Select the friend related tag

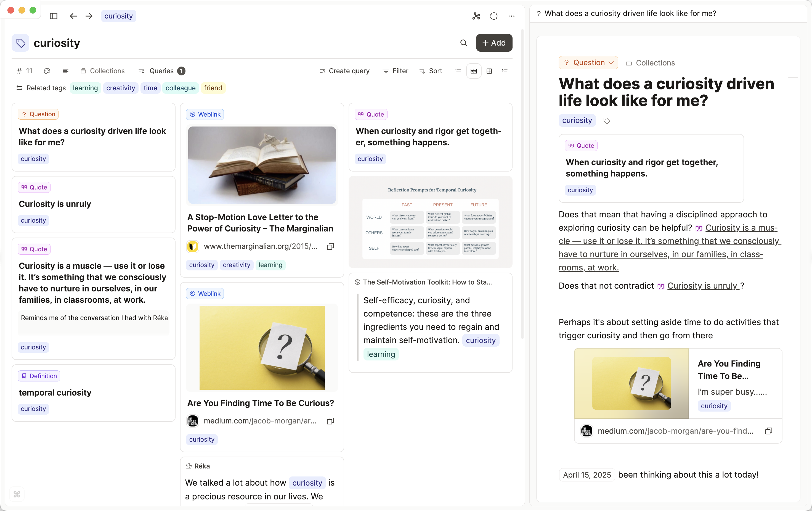tap(213, 88)
